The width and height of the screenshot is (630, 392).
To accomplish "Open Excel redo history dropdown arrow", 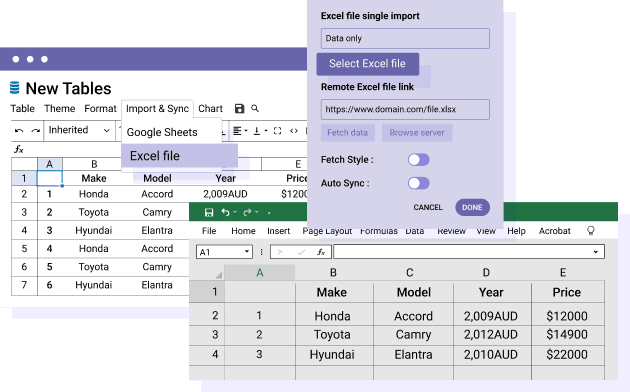I will (257, 212).
